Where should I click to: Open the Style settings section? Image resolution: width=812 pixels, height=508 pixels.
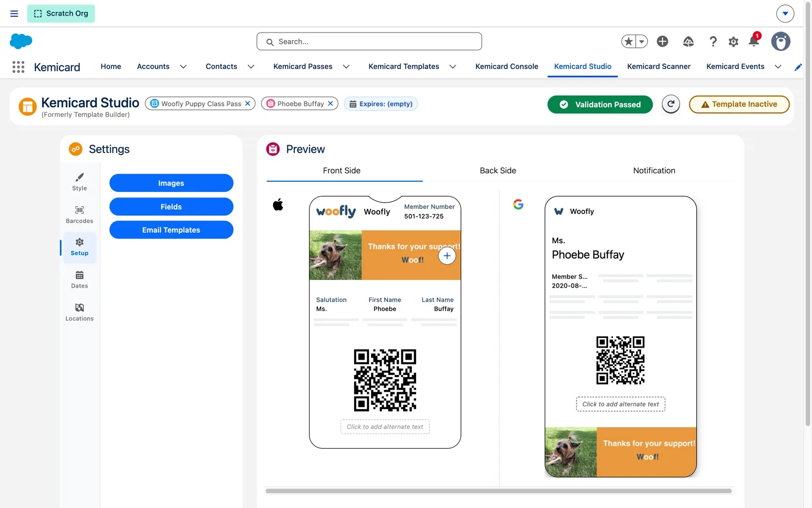[x=79, y=182]
